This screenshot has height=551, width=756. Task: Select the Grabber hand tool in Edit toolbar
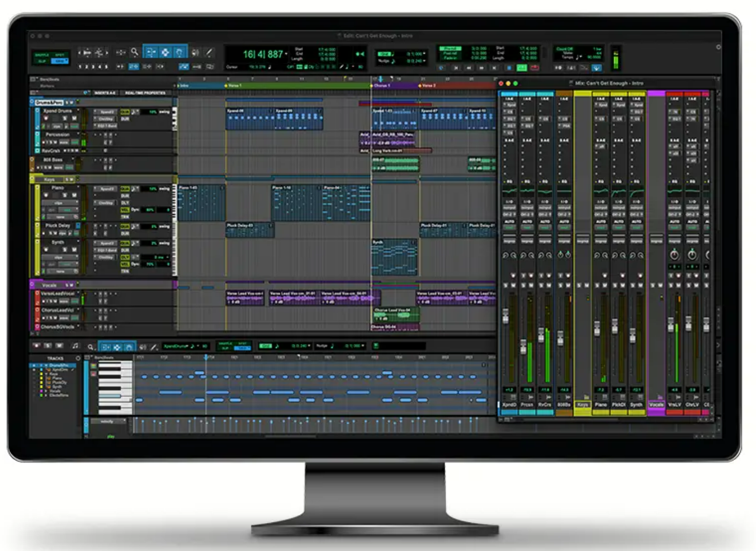coord(179,52)
